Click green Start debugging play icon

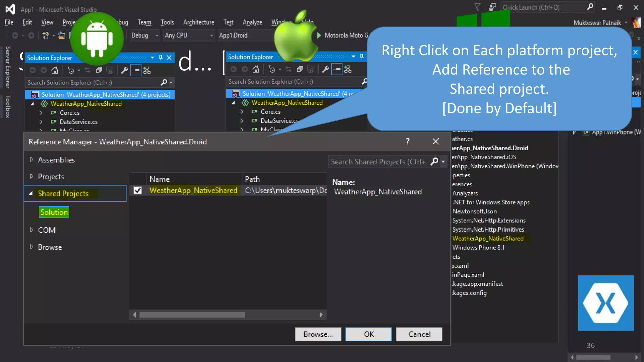coord(319,35)
